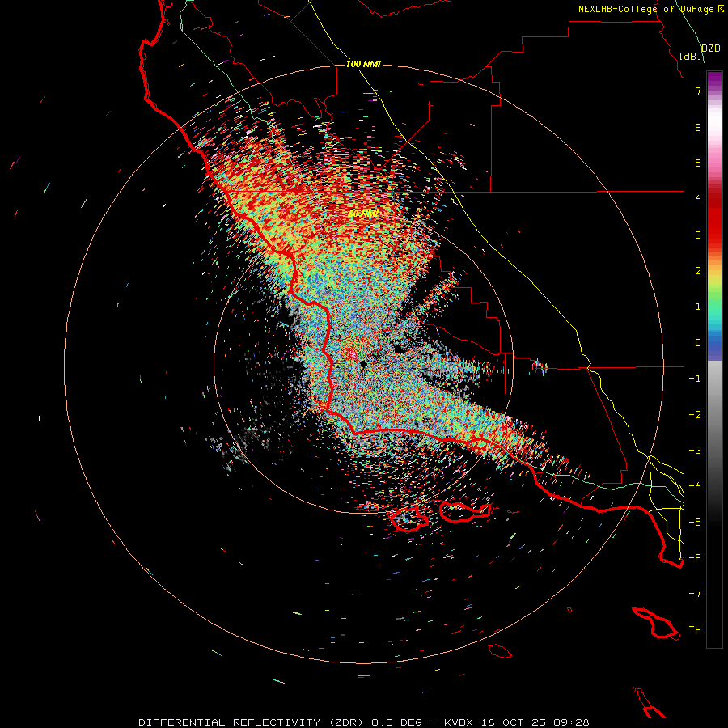Click the DIFFERENTIAL REFLECTIVITY (ZDR) caption text
Screen dimensions: 728x728
253,722
